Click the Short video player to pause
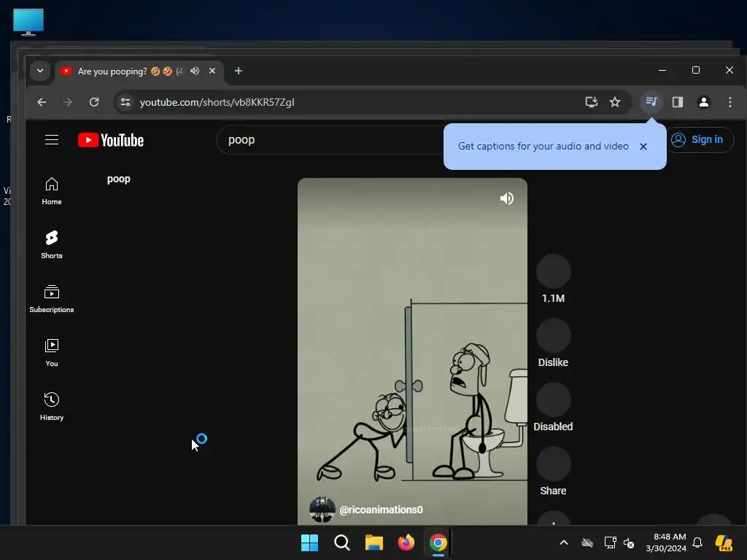Viewport: 747px width, 560px height. tap(412, 351)
